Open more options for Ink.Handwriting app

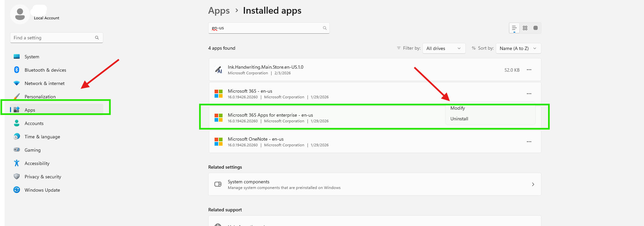[x=529, y=70]
